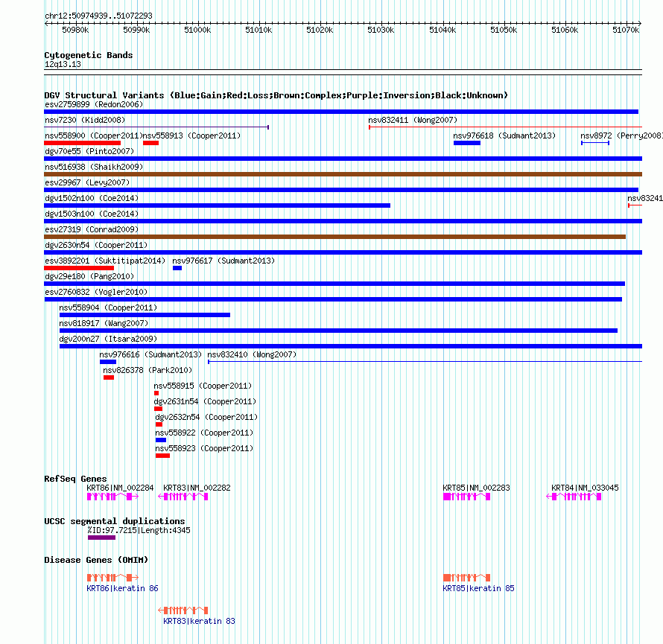The image size is (663, 644).
Task: Click the RefSeq Genes track title
Action: click(76, 479)
